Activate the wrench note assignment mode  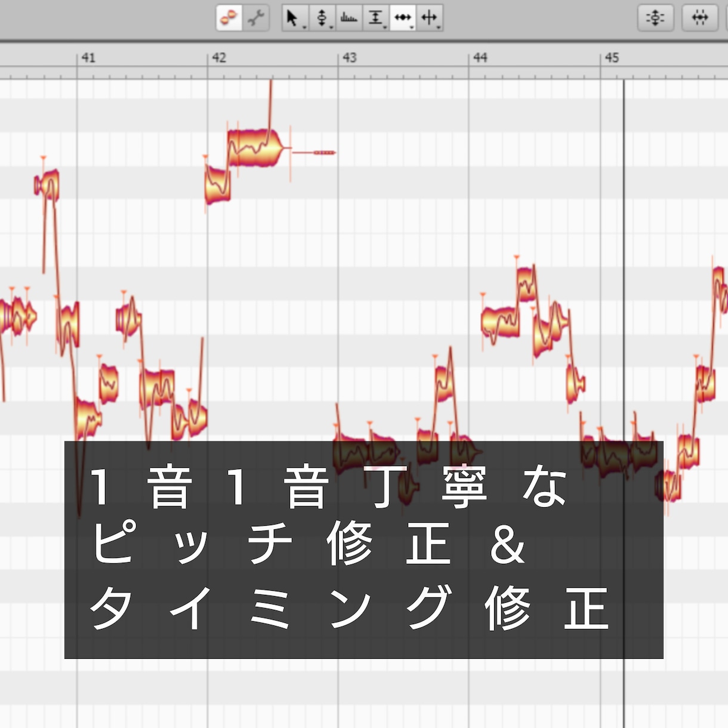[256, 18]
